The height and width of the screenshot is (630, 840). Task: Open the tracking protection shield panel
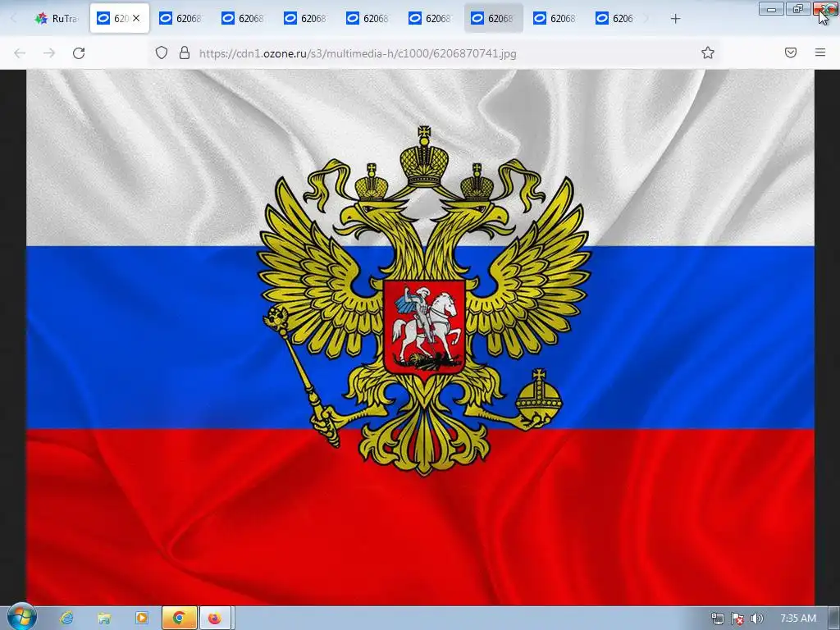coord(162,52)
